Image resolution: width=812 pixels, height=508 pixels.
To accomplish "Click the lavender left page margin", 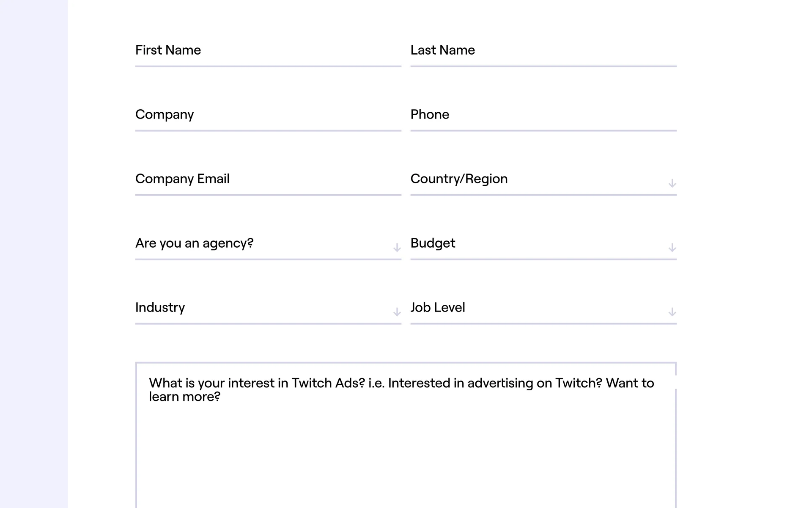I will click(x=33, y=254).
